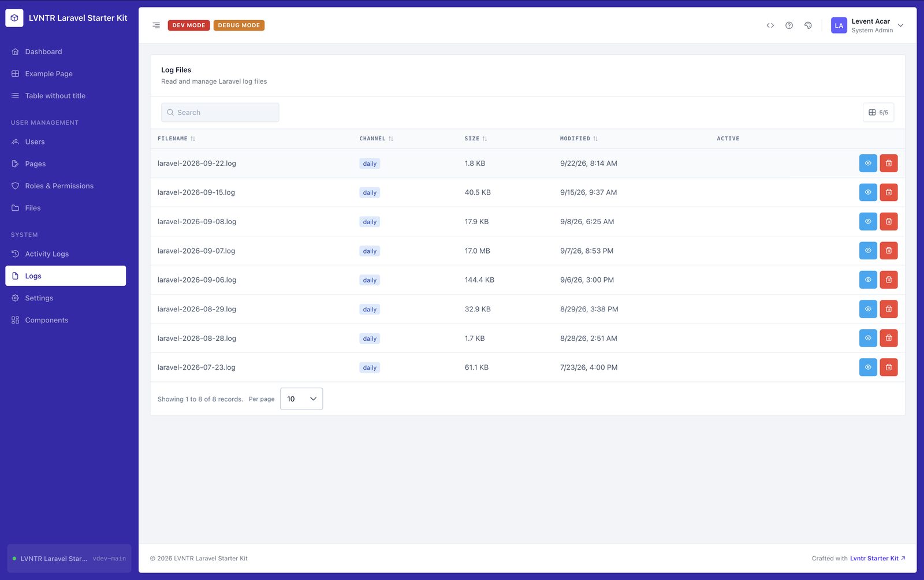This screenshot has height=580, width=924.
Task: Sort the table by Channel column
Action: click(376, 139)
